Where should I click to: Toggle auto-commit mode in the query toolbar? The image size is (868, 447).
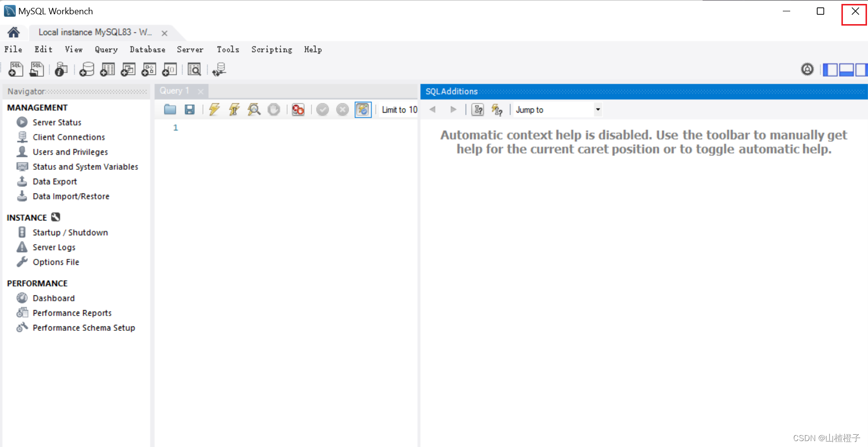[x=363, y=109]
